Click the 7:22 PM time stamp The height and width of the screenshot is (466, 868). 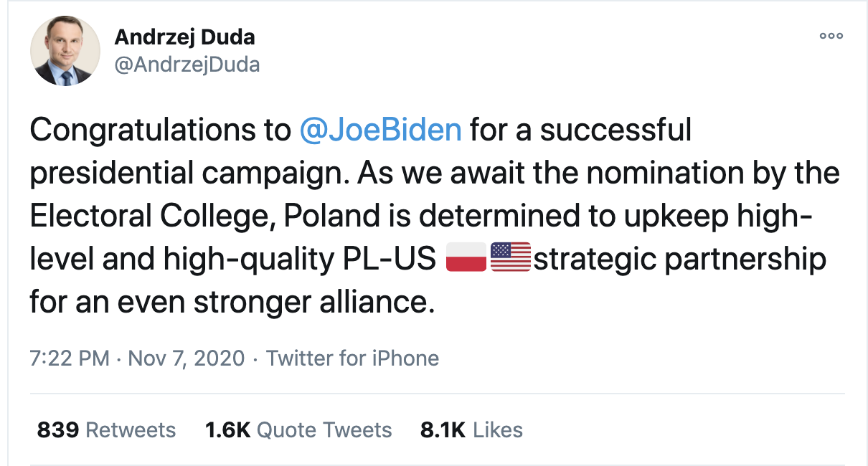(x=70, y=358)
